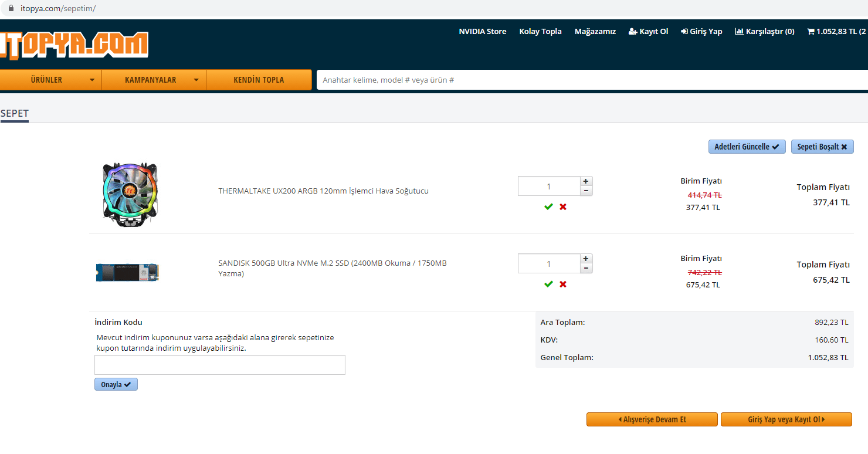Click Thermaltake cooler quantity field
The image size is (868, 454).
click(549, 187)
